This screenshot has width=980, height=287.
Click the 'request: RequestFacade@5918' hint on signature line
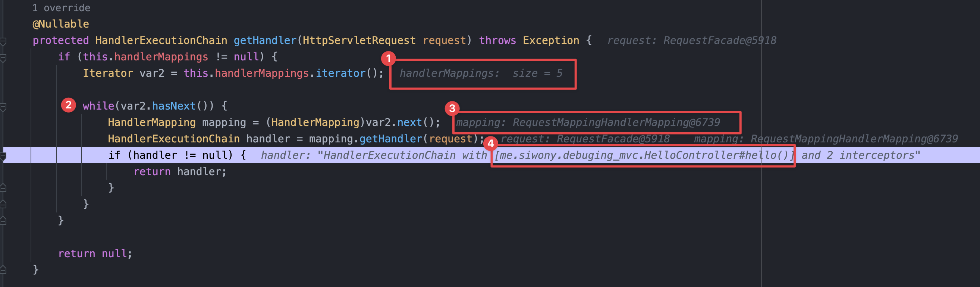691,41
